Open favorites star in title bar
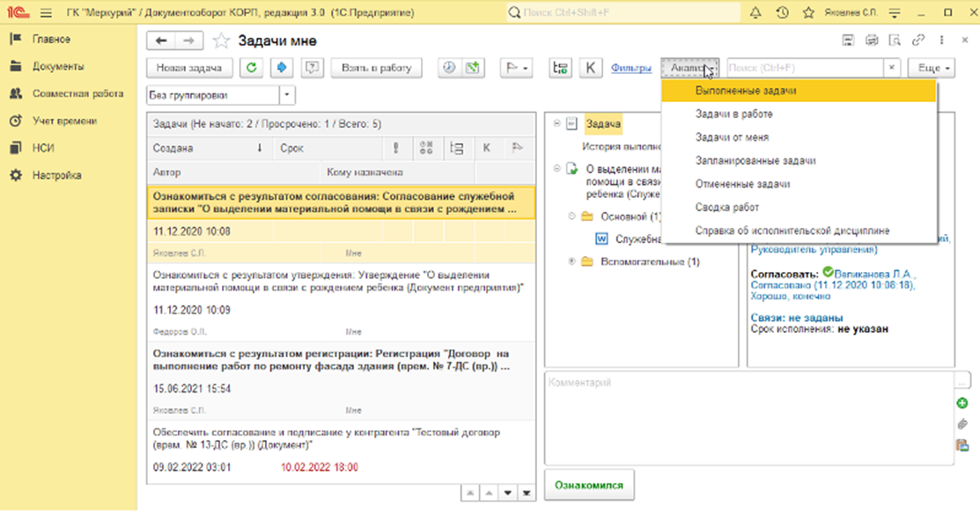This screenshot has height=514, width=980. coord(808,12)
